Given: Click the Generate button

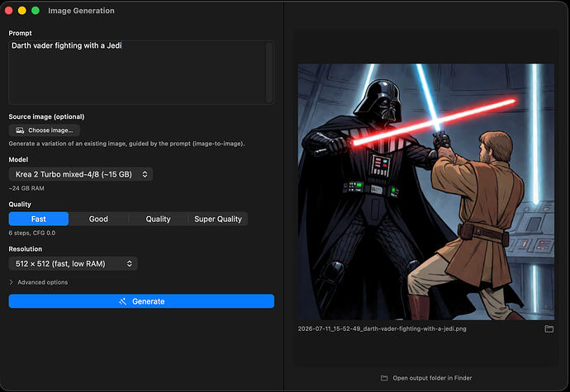Looking at the screenshot, I should [x=141, y=301].
